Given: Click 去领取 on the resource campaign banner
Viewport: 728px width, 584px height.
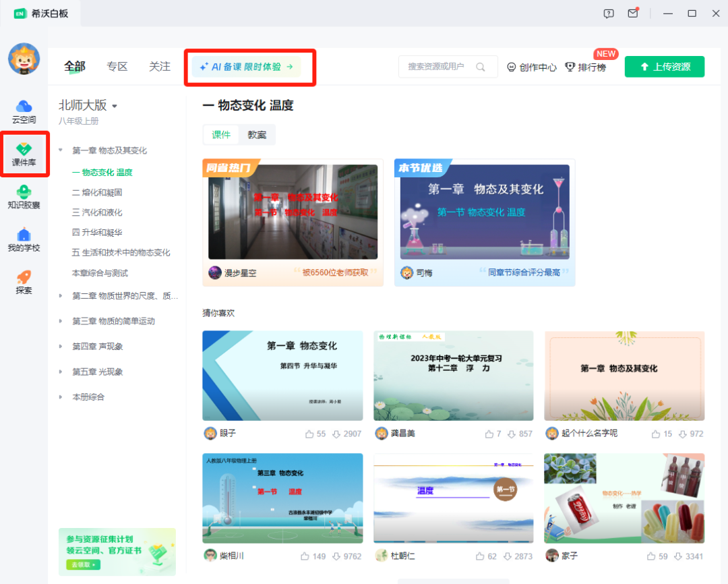Looking at the screenshot, I should 82,564.
